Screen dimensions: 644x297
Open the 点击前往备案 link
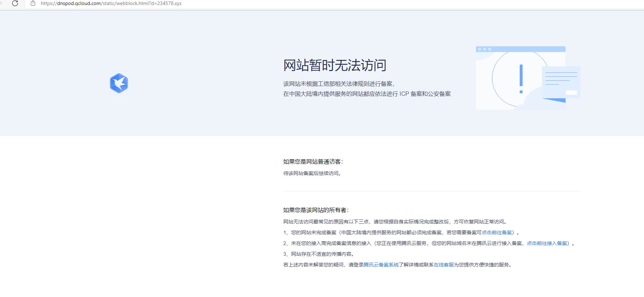click(x=497, y=233)
